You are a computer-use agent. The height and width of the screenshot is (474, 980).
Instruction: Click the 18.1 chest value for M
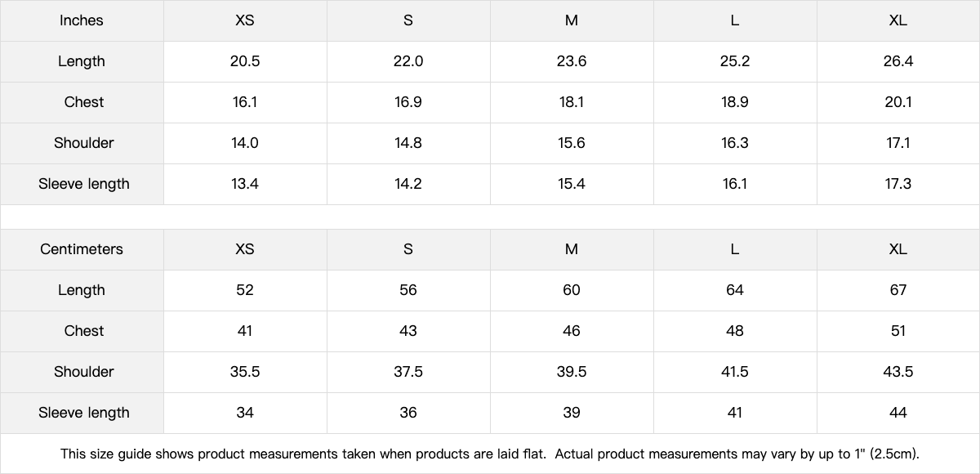(572, 102)
